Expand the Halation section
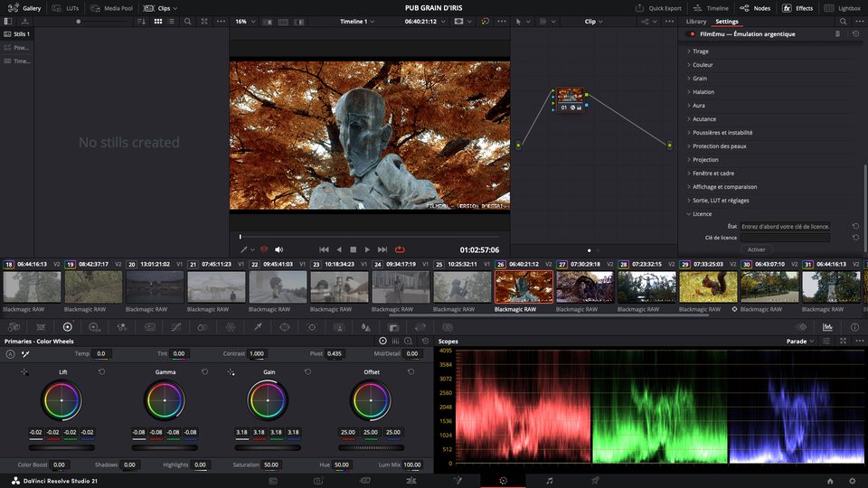Viewport: 868px width, 488px height. 703,92
